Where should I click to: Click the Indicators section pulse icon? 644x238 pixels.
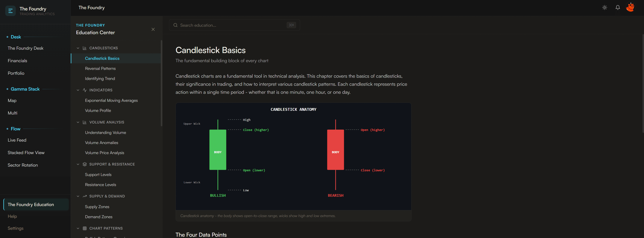[x=85, y=90]
